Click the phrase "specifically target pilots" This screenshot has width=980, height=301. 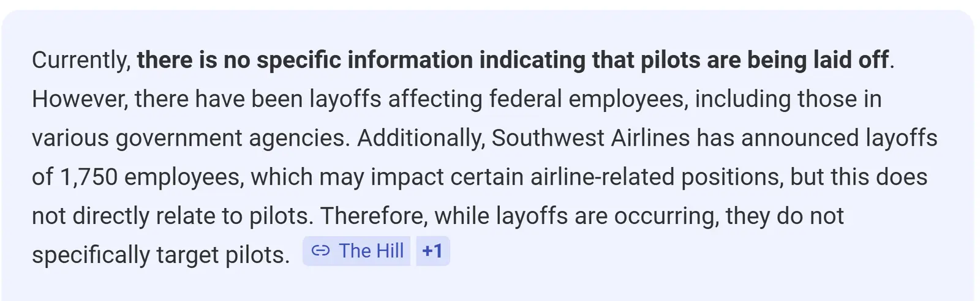pos(160,255)
